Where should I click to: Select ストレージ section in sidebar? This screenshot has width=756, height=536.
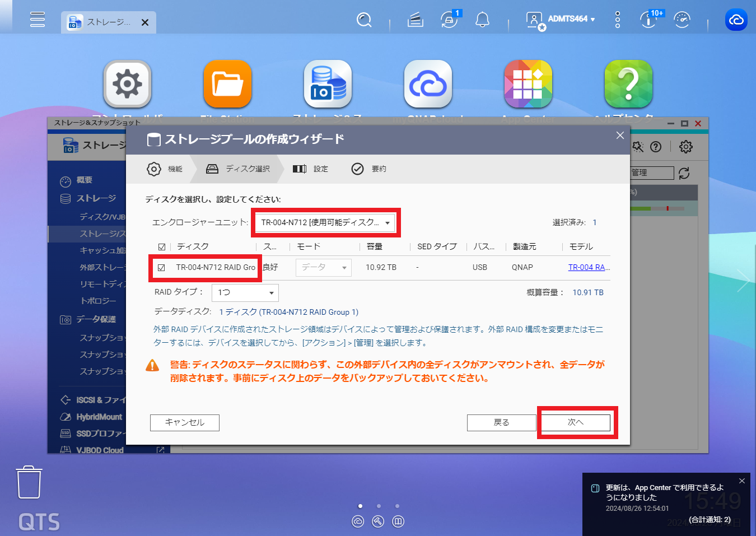[96, 198]
